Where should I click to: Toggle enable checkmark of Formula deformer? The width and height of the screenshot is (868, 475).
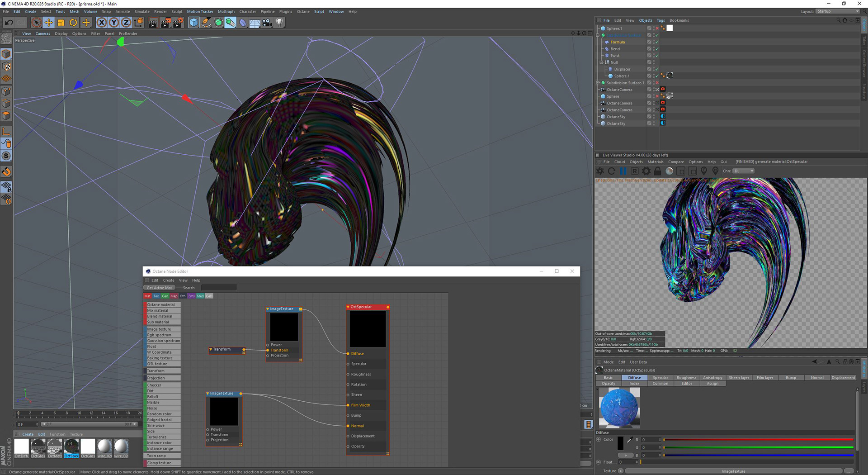(657, 42)
